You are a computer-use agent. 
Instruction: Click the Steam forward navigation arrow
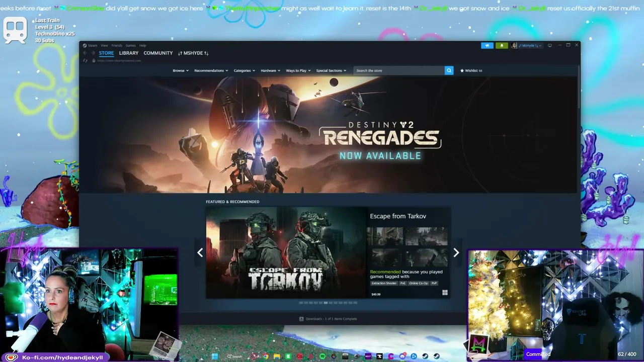[x=93, y=53]
